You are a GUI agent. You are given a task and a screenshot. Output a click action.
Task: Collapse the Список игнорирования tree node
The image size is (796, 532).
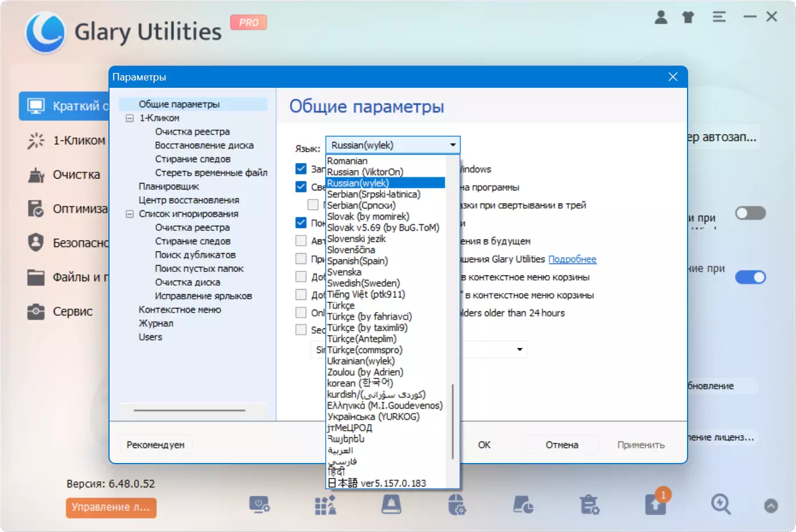[130, 214]
